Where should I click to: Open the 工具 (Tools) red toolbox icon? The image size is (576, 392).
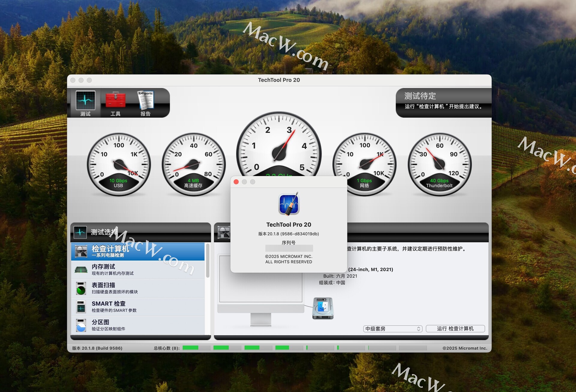115,103
